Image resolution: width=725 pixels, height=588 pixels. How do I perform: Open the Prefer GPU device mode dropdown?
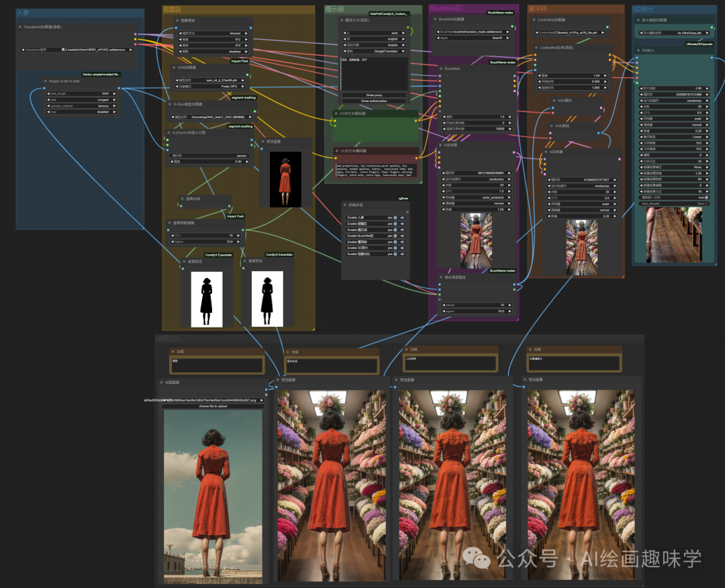(210, 87)
